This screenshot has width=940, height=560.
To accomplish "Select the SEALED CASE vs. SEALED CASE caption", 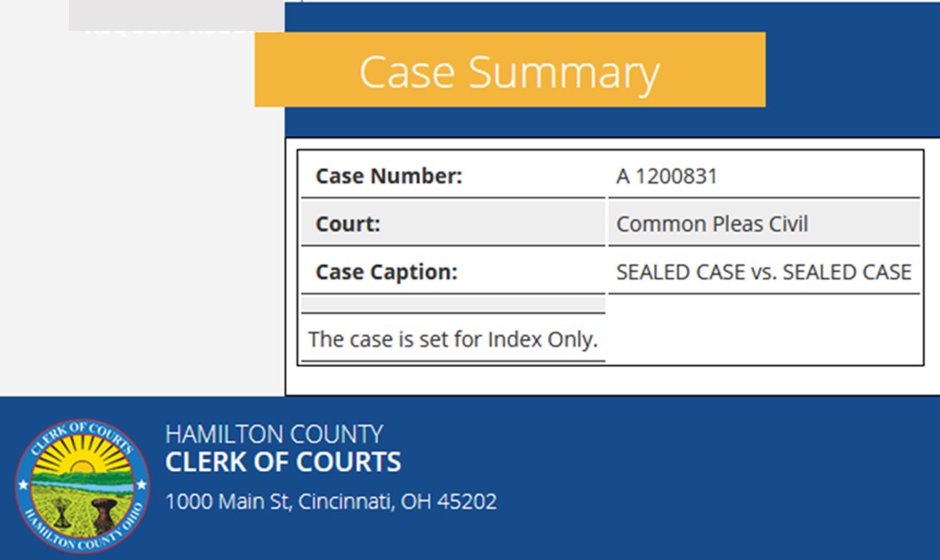I will coord(763,272).
